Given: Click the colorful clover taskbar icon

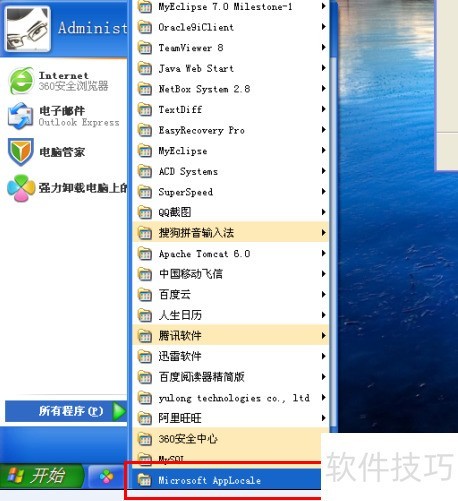Looking at the screenshot, I should coord(106,476).
